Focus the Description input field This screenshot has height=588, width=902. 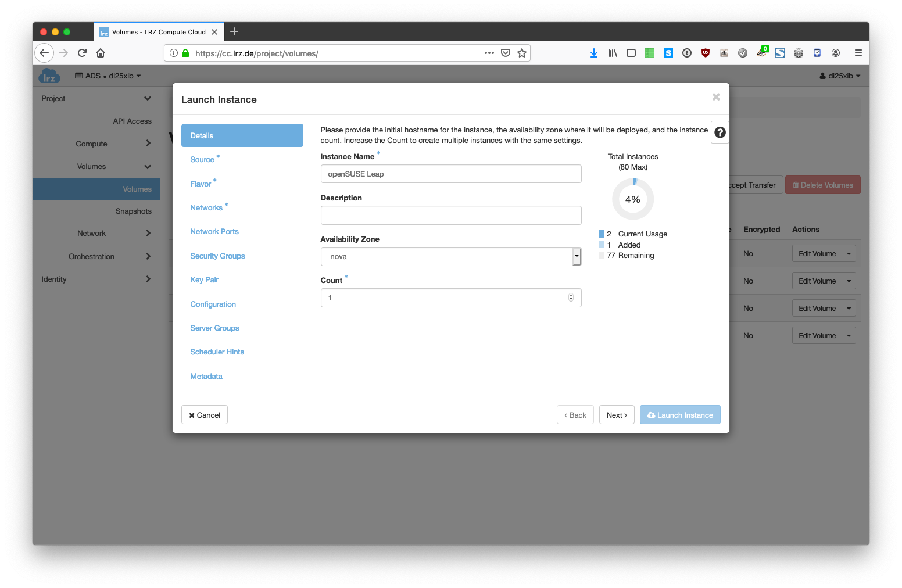click(x=450, y=215)
